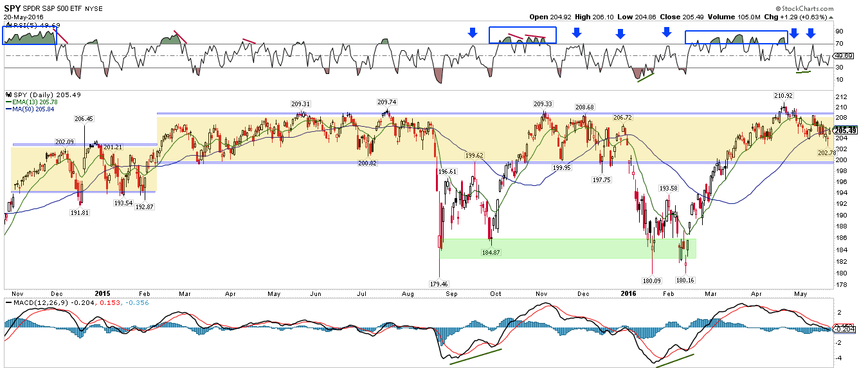This screenshot has height=368, width=868.
Task: Click the 208.68 price label
Action: pos(584,107)
